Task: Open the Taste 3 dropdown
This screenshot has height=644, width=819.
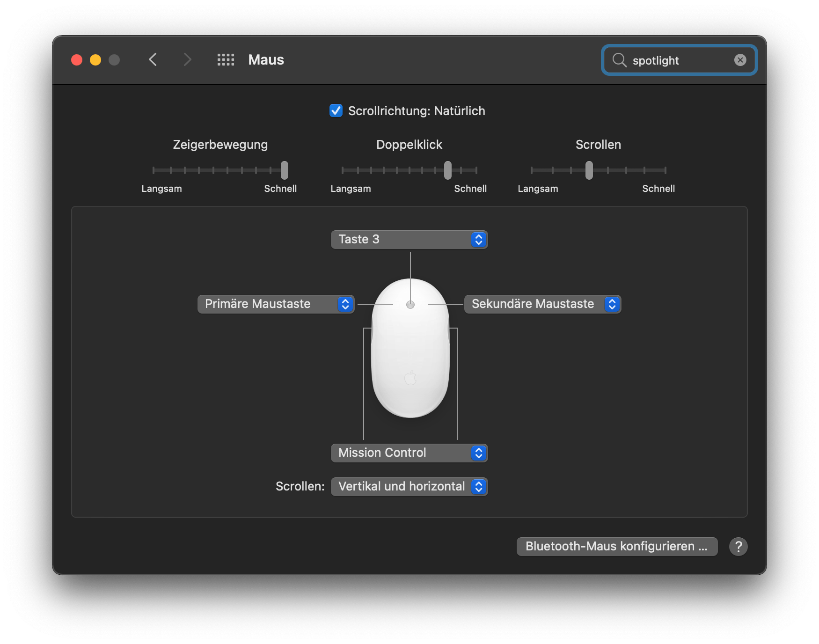Action: click(409, 239)
